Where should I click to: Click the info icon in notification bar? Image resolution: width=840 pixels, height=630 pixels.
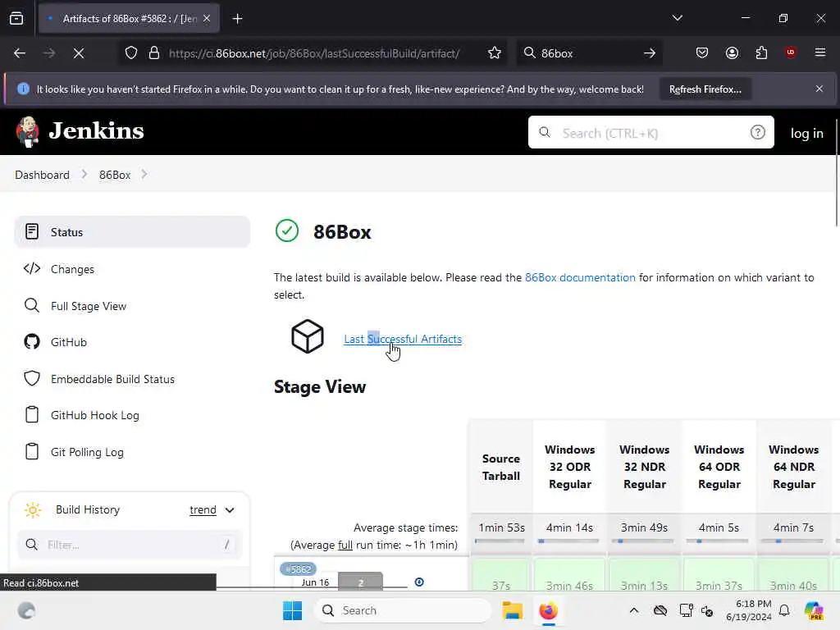tap(23, 89)
